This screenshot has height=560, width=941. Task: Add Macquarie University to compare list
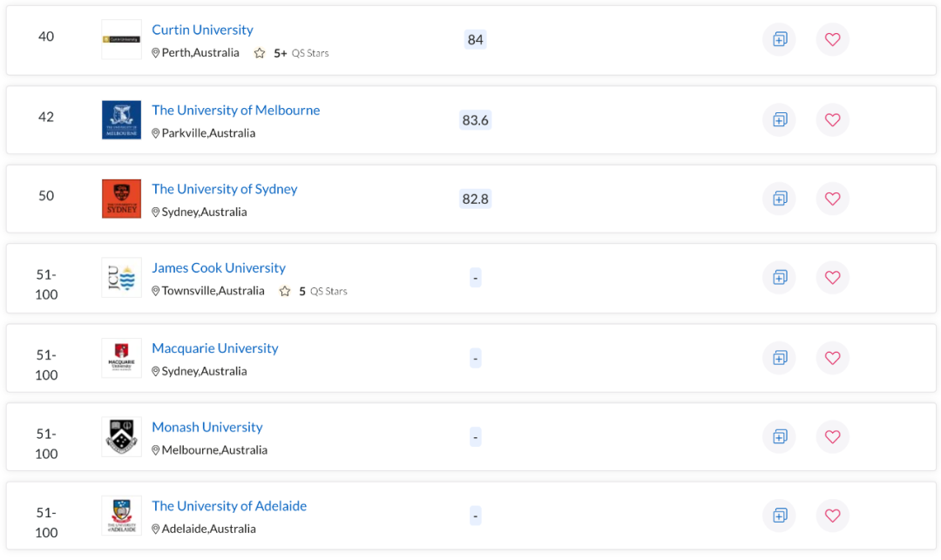779,357
